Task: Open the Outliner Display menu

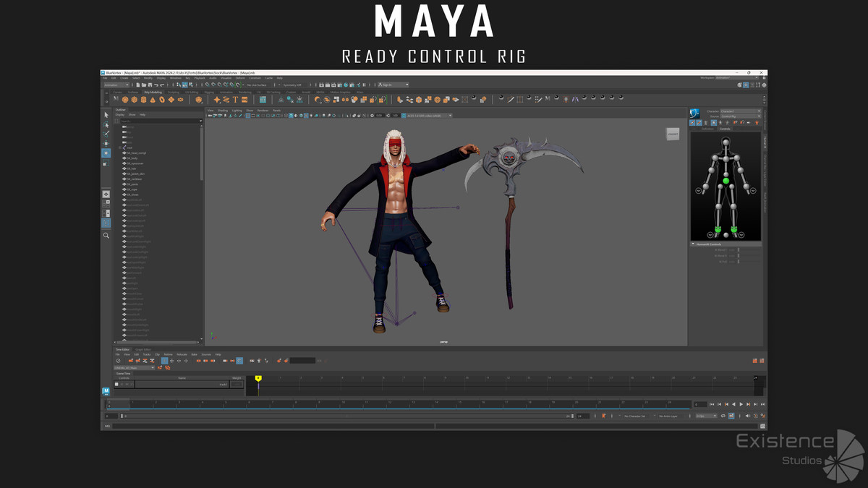Action: [120, 115]
